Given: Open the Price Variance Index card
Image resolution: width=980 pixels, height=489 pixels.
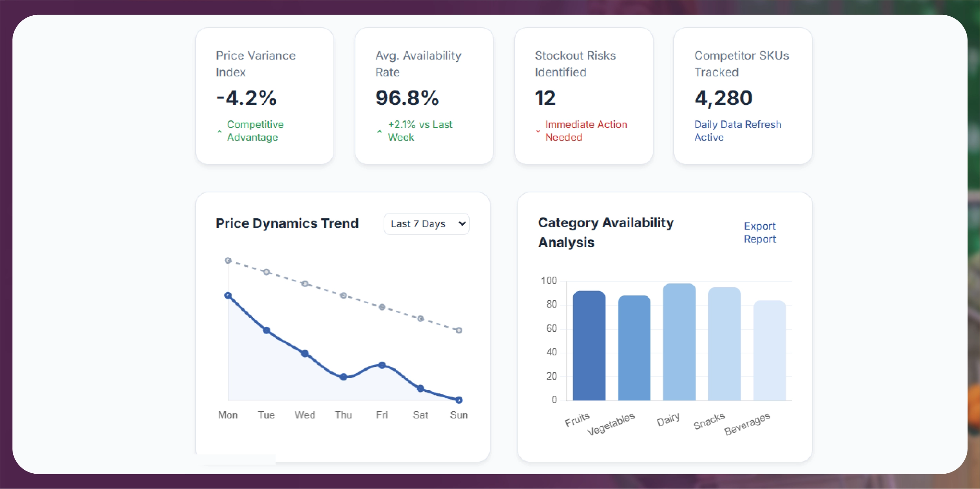Looking at the screenshot, I should [x=264, y=96].
